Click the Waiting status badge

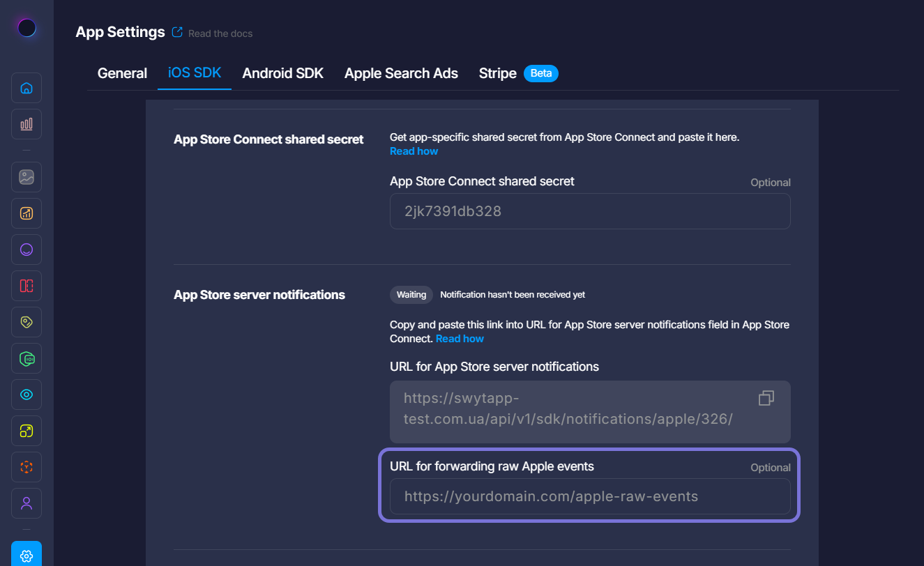point(411,295)
